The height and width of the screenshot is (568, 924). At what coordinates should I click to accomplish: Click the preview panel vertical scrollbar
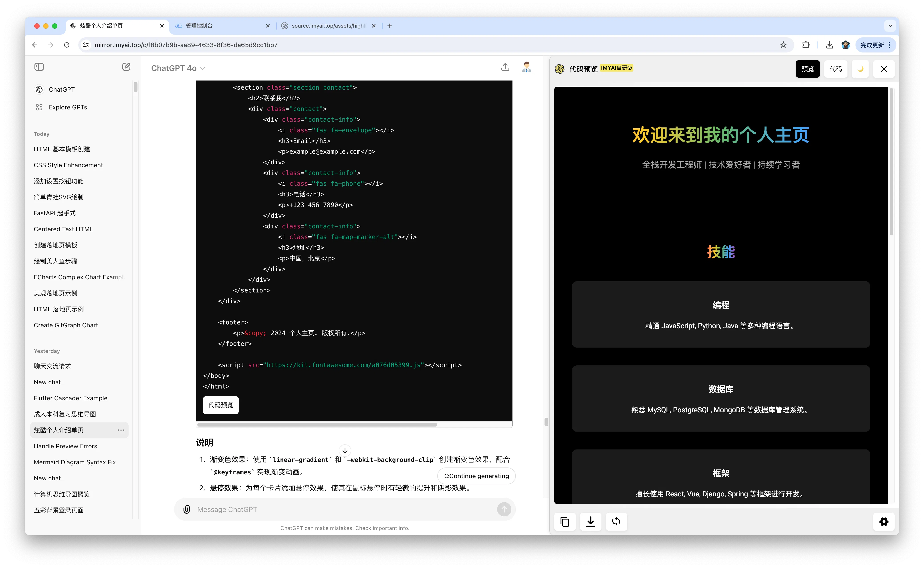click(x=891, y=161)
